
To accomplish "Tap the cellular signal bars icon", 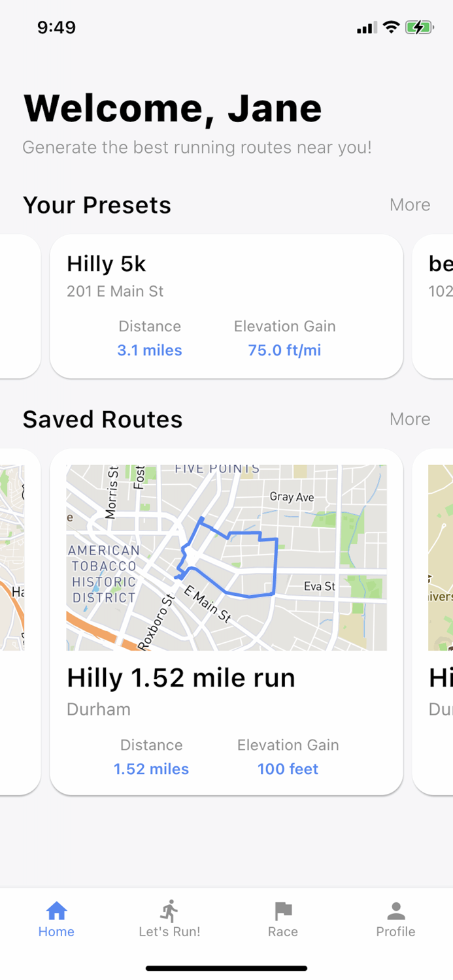I will coord(366,28).
